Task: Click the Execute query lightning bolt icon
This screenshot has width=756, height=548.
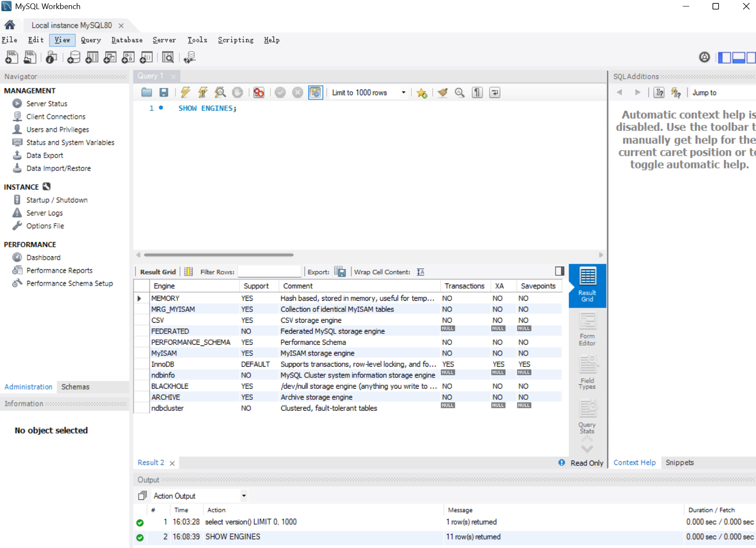Action: 185,93
